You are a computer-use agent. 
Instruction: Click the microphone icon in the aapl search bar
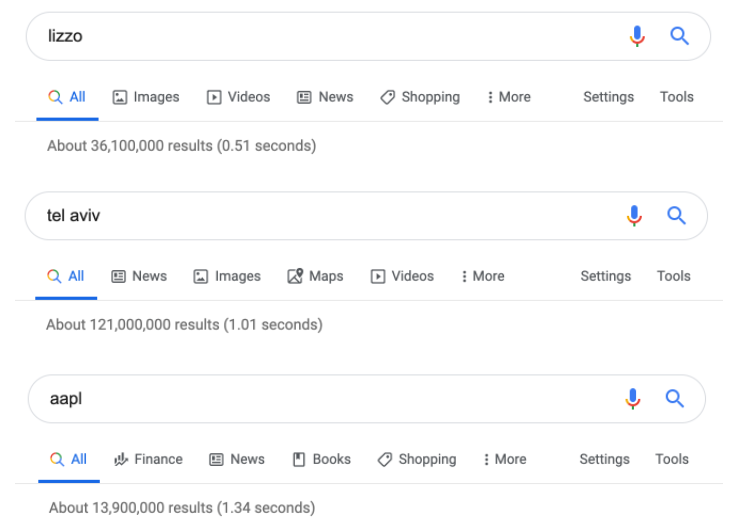[x=632, y=399]
